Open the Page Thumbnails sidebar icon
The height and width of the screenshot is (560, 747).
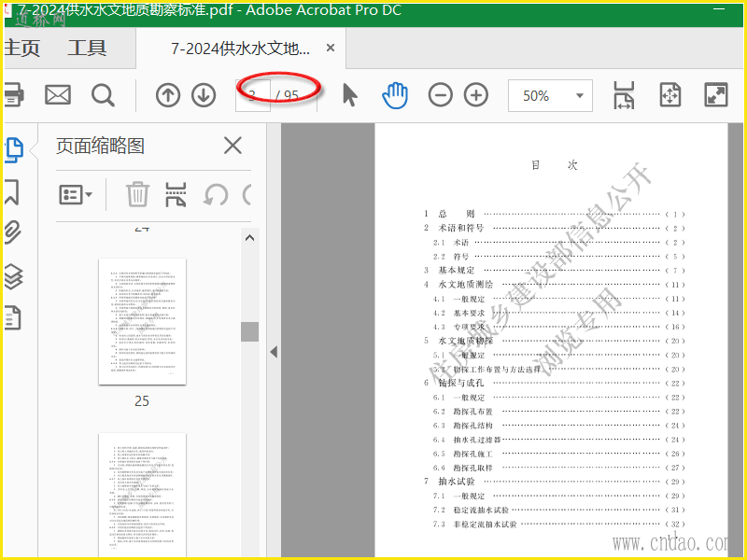point(14,150)
